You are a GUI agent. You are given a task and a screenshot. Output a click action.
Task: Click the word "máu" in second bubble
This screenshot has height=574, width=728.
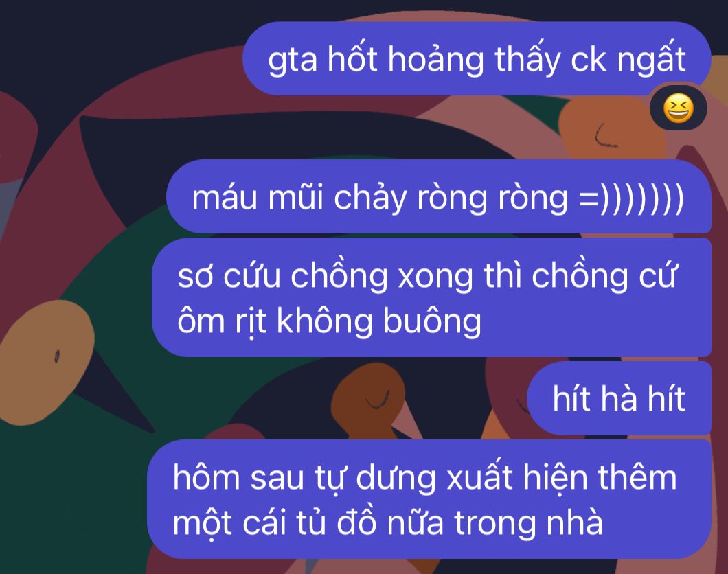tap(225, 198)
